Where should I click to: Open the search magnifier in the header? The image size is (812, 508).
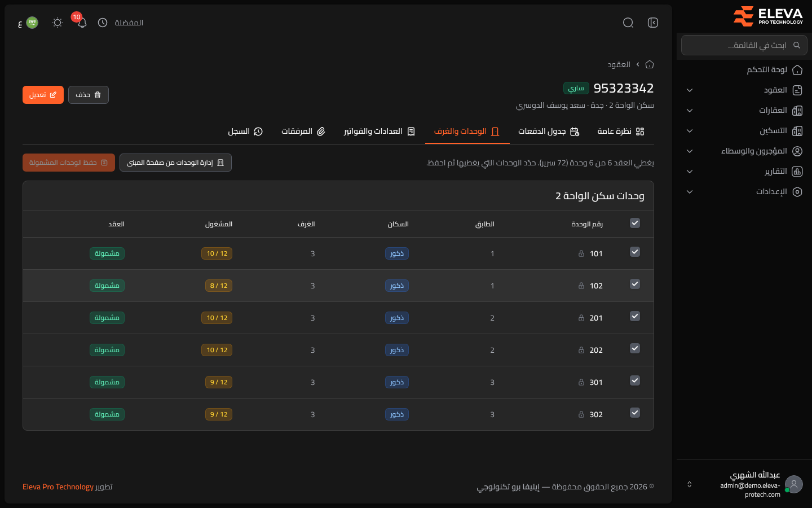click(628, 23)
